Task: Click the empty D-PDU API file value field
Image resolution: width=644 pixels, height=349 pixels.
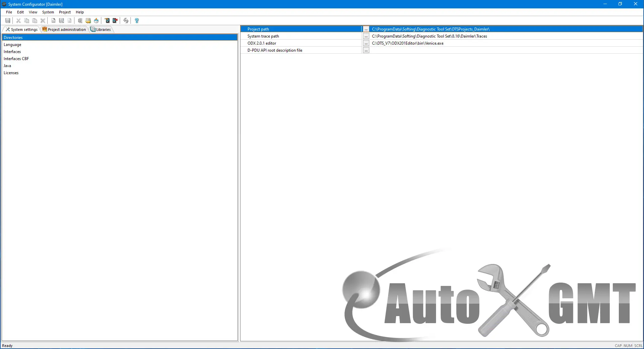Action: click(x=506, y=50)
